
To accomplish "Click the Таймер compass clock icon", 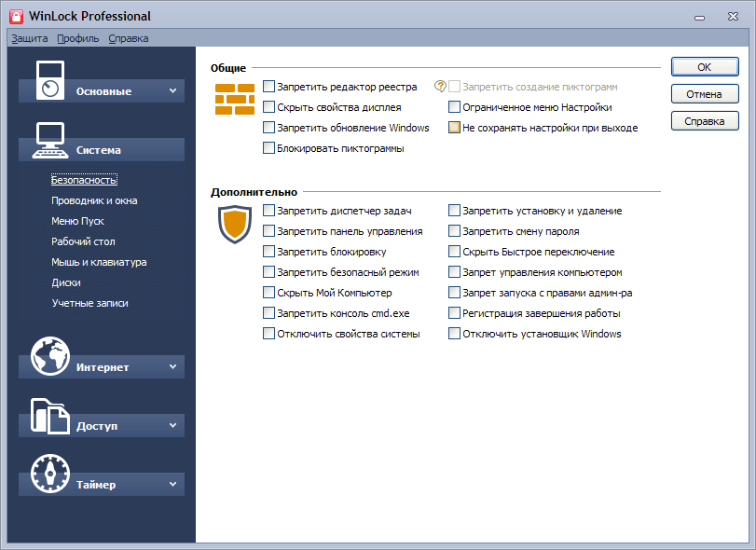I will click(50, 474).
